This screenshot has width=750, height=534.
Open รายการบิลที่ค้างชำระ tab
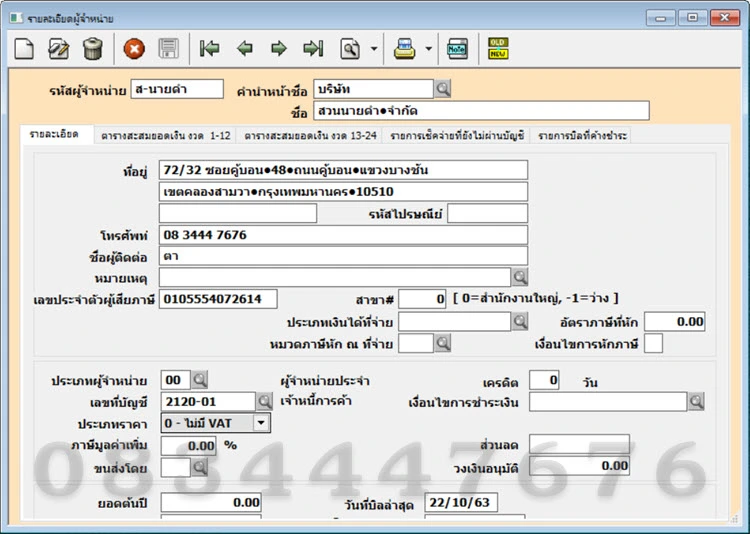point(582,136)
